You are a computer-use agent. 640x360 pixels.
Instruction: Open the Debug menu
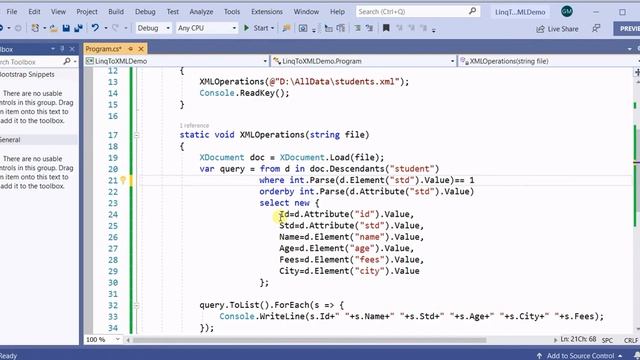[145, 11]
